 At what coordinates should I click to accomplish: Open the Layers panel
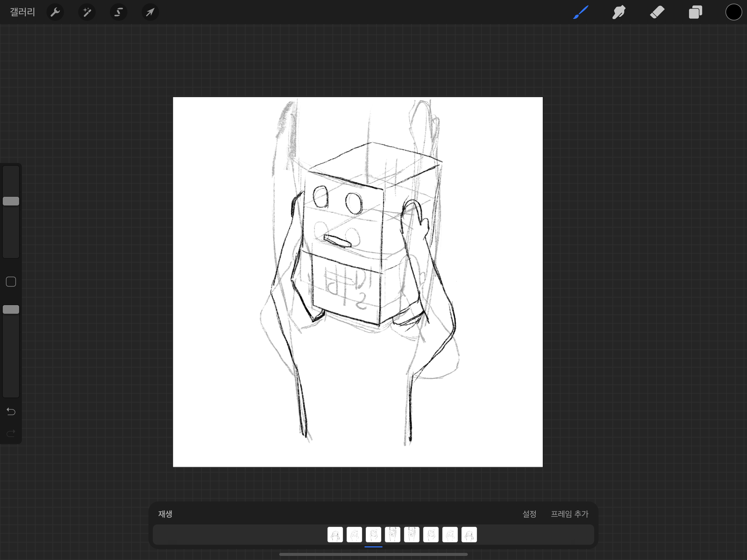695,13
